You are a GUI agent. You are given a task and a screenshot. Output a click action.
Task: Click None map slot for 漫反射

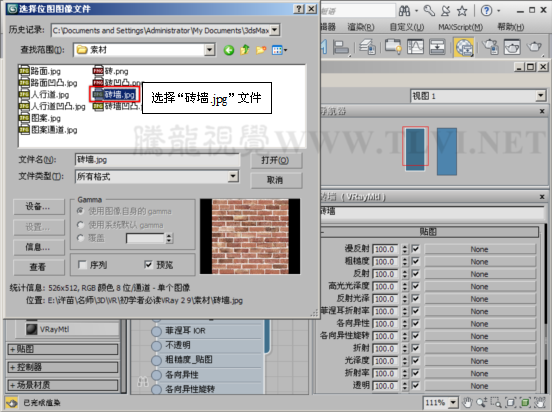(x=479, y=249)
